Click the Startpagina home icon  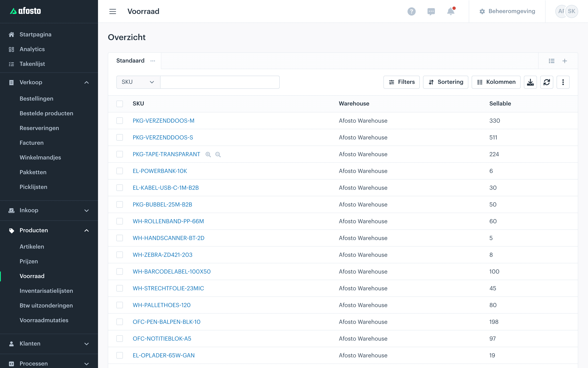point(11,34)
